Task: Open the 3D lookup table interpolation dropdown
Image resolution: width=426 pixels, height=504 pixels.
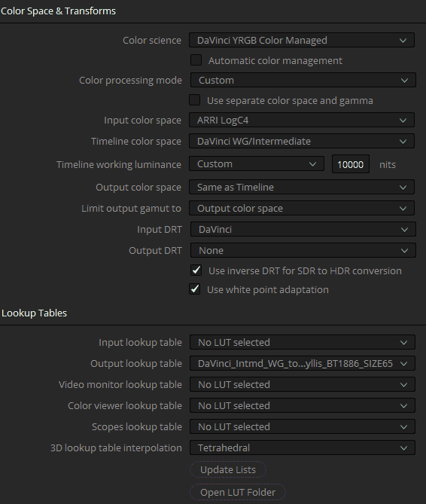Action: click(x=302, y=447)
